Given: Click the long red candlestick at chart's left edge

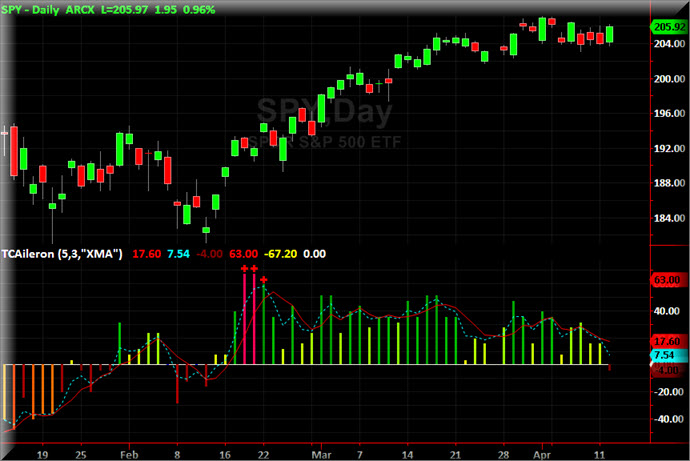Looking at the screenshot, I should click(14, 151).
